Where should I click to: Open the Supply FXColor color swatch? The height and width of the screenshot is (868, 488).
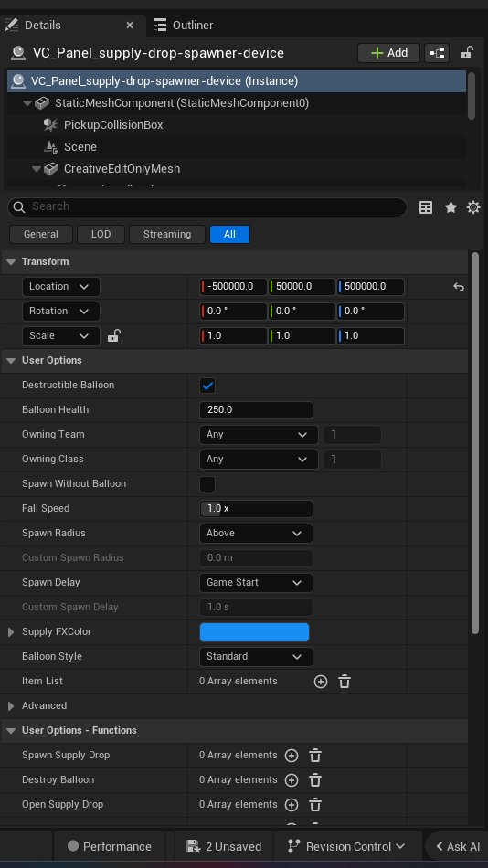(x=254, y=631)
